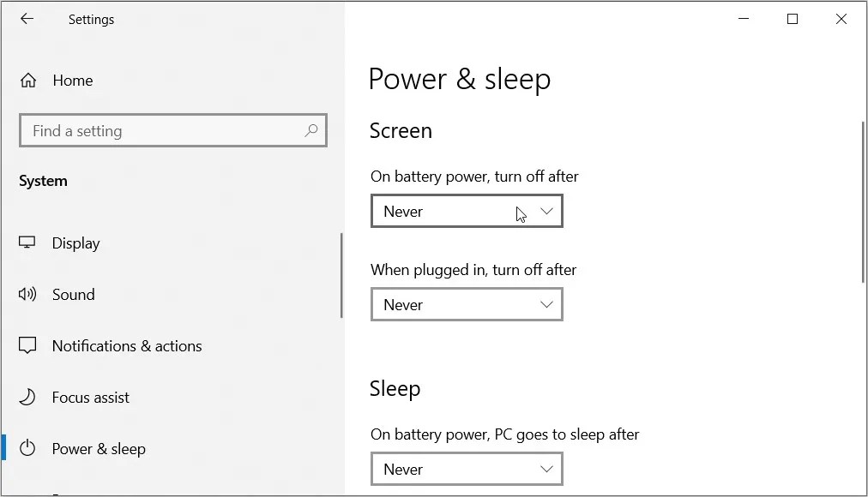Click the Sound speaker icon
The height and width of the screenshot is (497, 868).
pos(27,295)
